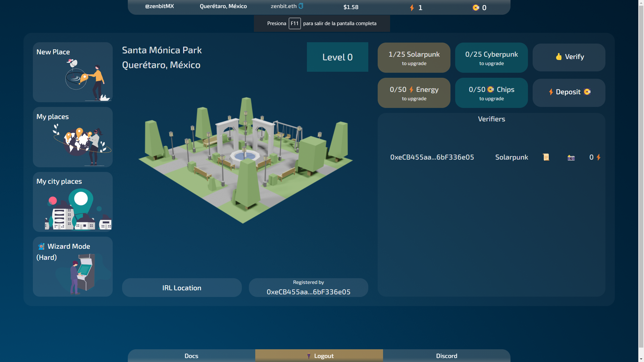Click the Level 0 upgrade indicator

pyautogui.click(x=337, y=57)
